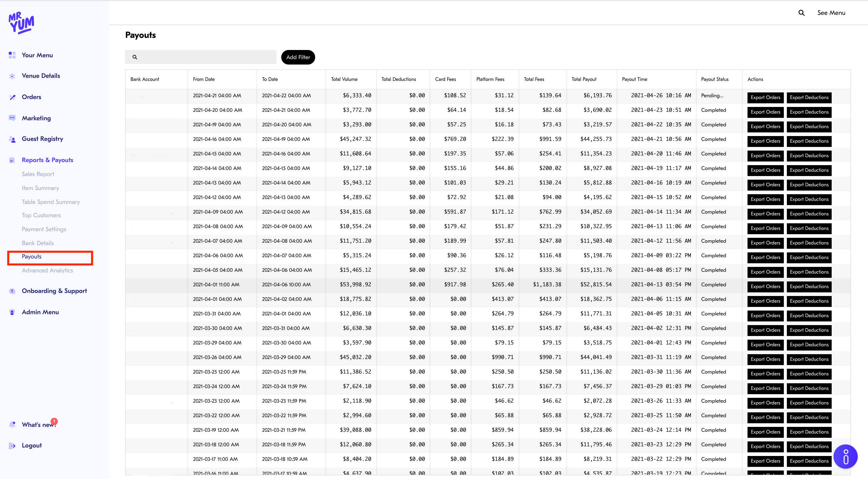
Task: Click the Logout arrow icon
Action: [12, 446]
